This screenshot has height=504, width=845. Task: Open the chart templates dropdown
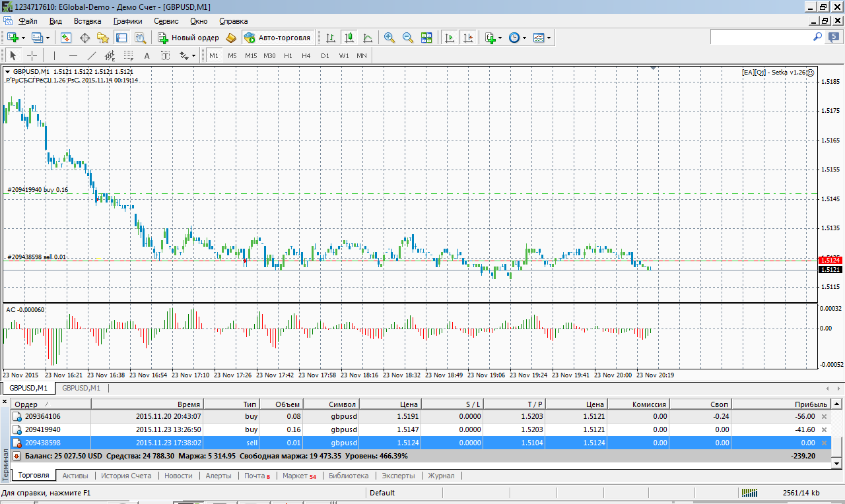pyautogui.click(x=542, y=38)
